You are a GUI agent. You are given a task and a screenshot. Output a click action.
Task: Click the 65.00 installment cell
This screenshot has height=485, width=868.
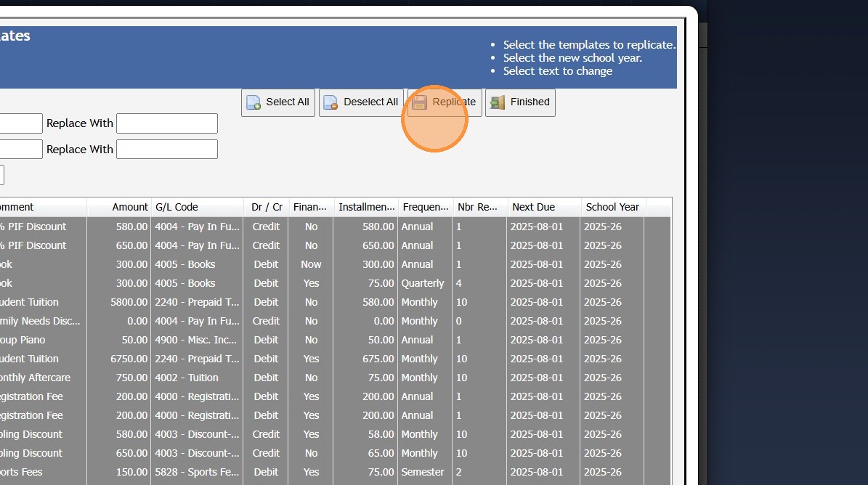click(381, 454)
